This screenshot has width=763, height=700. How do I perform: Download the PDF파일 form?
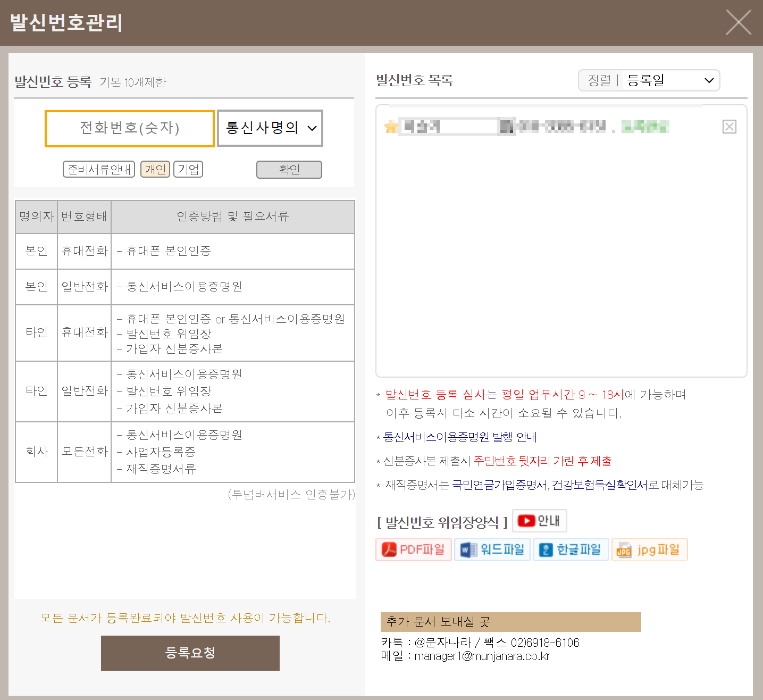[x=414, y=549]
